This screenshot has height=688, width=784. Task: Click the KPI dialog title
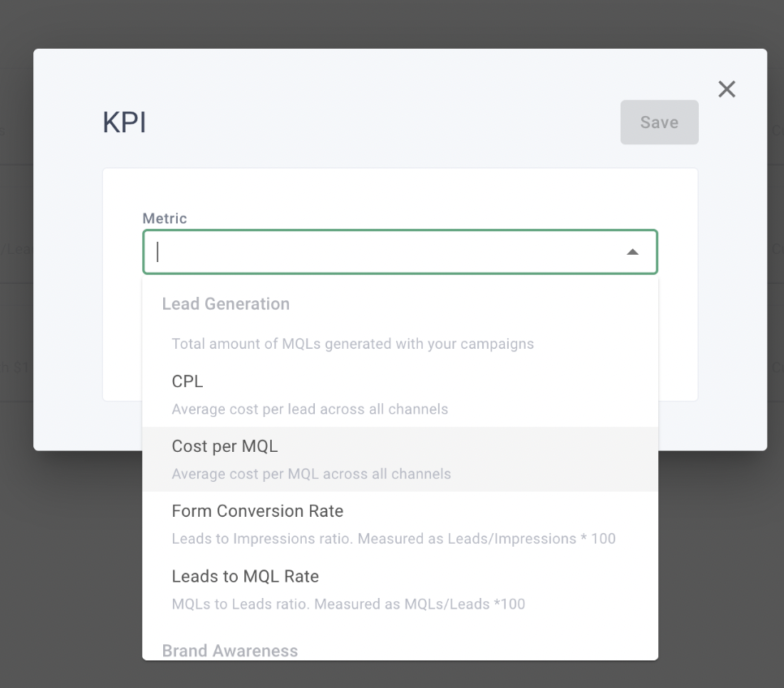124,123
